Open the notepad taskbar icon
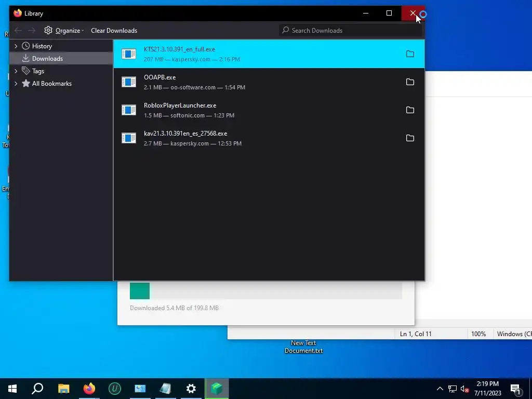This screenshot has width=532, height=399. point(166,389)
